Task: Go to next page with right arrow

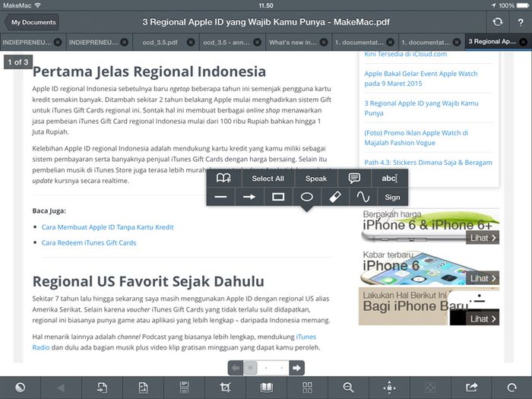Action: click(x=296, y=368)
